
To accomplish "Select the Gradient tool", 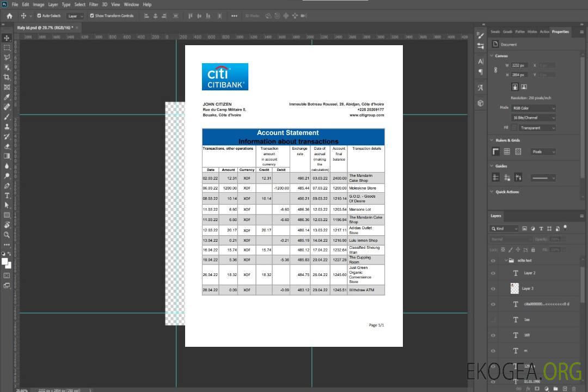I will 7,156.
